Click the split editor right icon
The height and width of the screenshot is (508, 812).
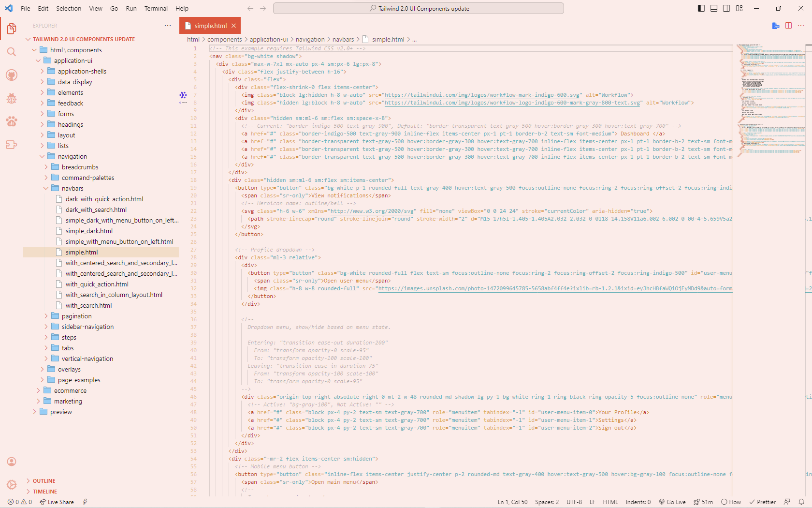[x=788, y=26]
